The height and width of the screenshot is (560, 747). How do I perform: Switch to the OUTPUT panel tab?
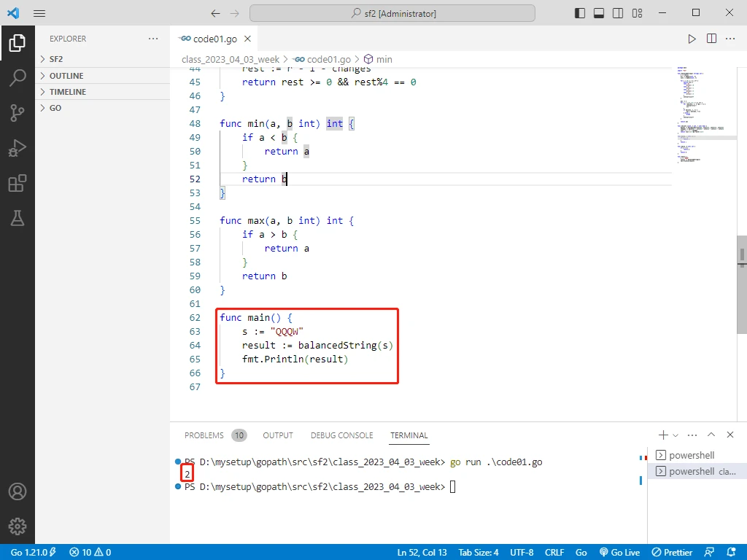click(x=278, y=435)
